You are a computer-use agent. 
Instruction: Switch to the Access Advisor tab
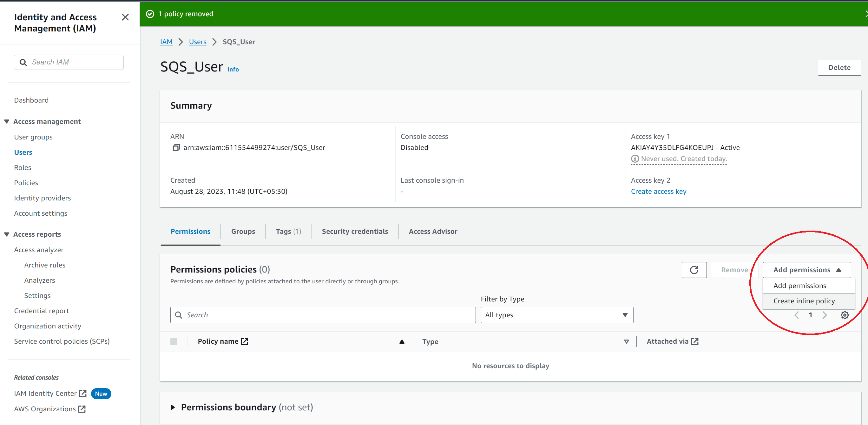[x=433, y=231]
